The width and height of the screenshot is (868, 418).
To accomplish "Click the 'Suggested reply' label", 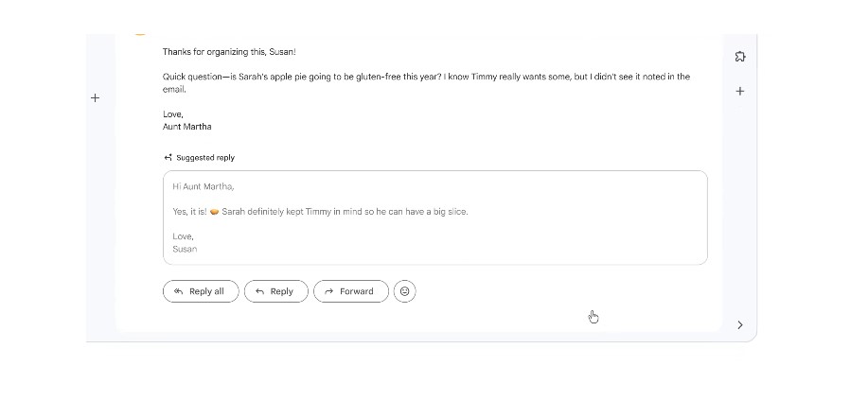I will click(x=205, y=158).
